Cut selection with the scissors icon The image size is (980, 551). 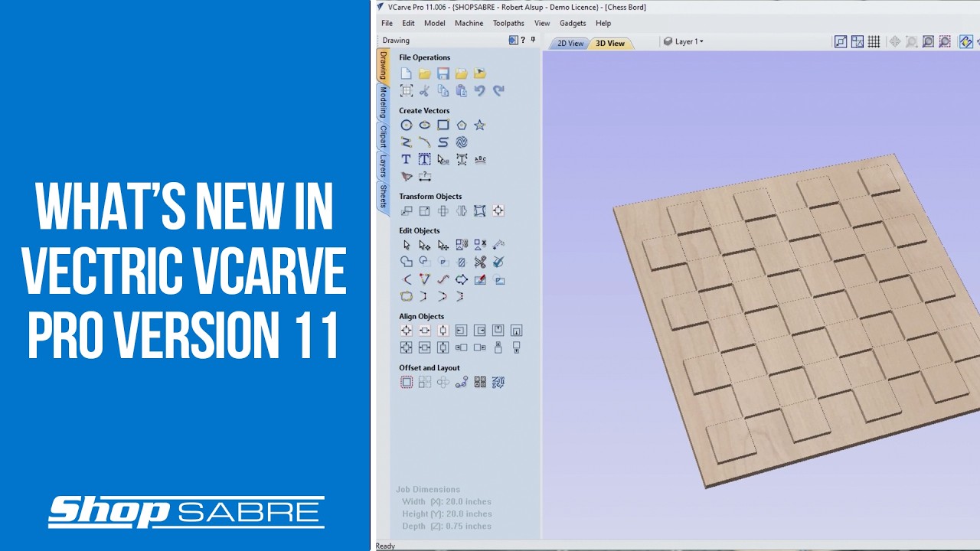[424, 90]
